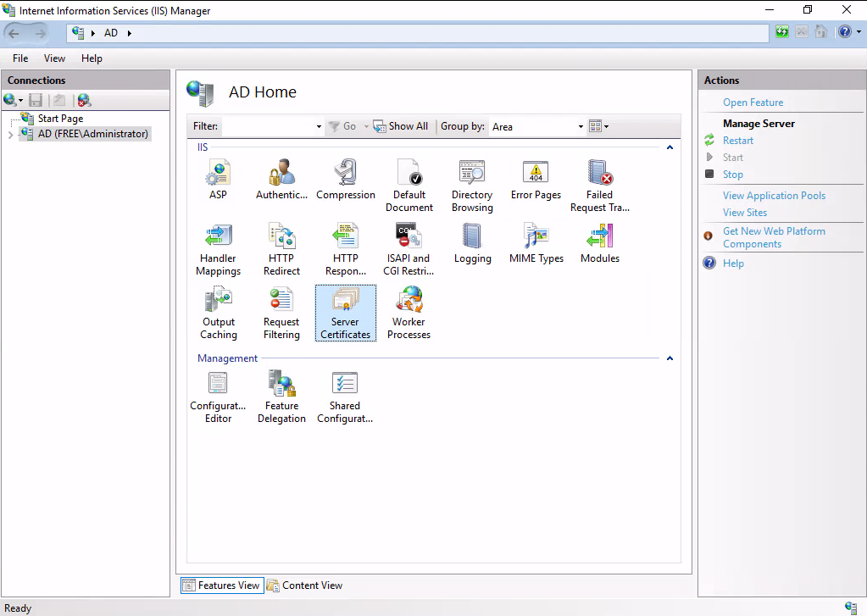Open the Filter dropdown arrow

(319, 126)
